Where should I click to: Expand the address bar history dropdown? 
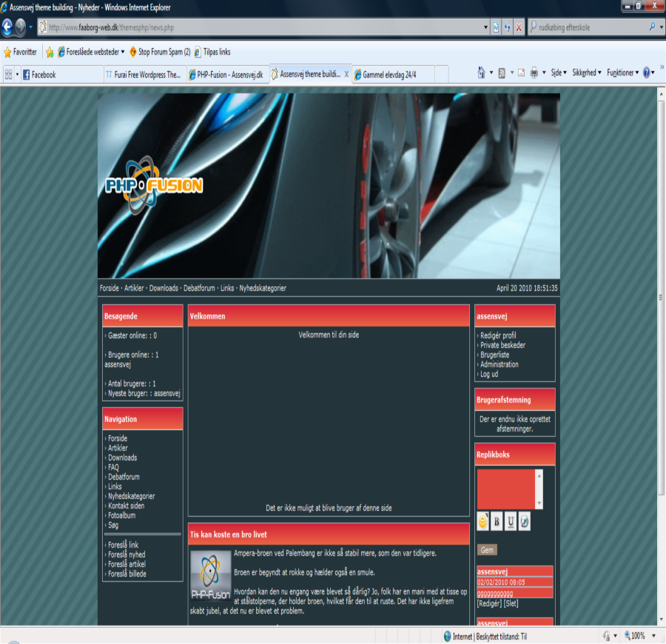[x=485, y=27]
